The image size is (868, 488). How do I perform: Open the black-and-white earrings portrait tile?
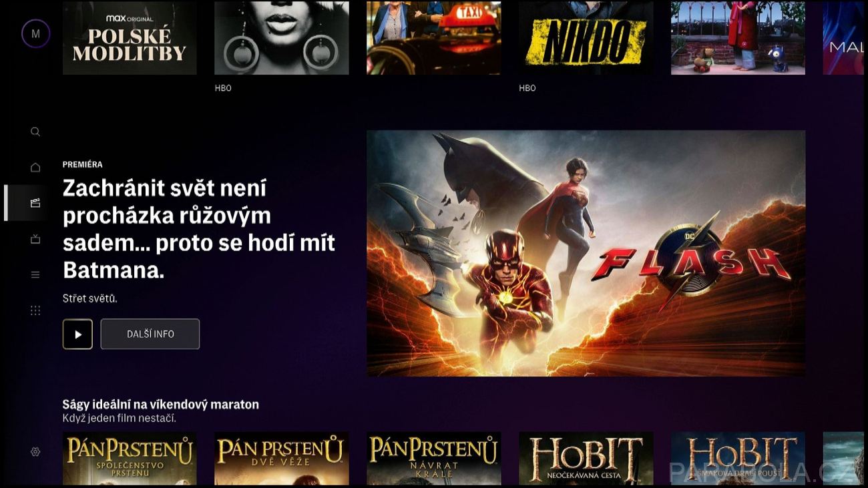click(281, 37)
